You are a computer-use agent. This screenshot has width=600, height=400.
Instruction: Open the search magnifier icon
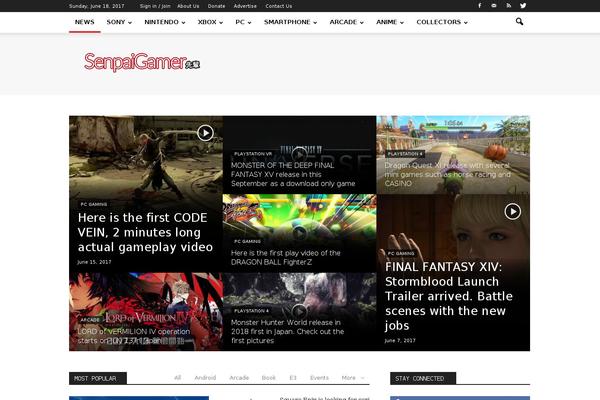(519, 22)
